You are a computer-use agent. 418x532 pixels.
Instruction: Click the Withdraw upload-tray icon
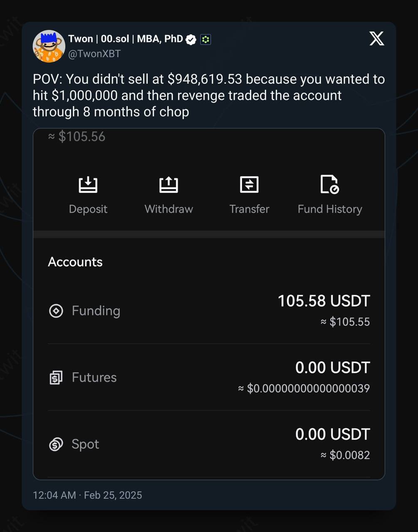click(168, 185)
